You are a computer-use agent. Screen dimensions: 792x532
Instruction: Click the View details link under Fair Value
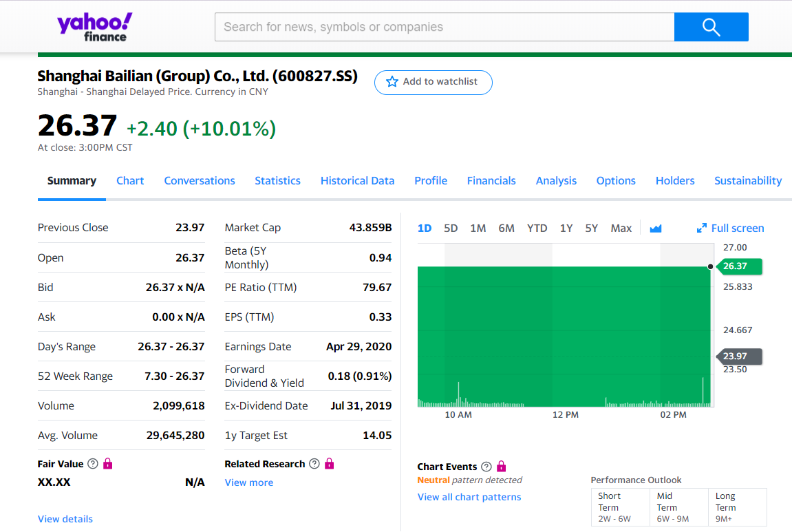pyautogui.click(x=65, y=519)
